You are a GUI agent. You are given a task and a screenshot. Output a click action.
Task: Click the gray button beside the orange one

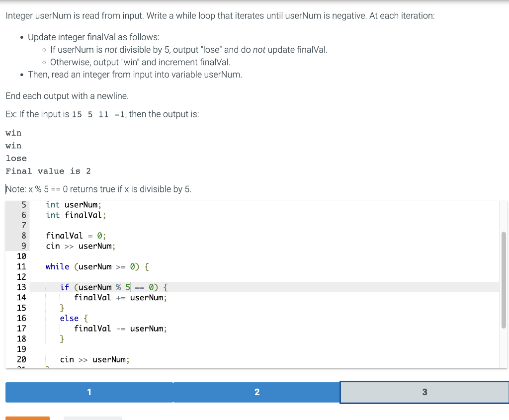coord(92,418)
